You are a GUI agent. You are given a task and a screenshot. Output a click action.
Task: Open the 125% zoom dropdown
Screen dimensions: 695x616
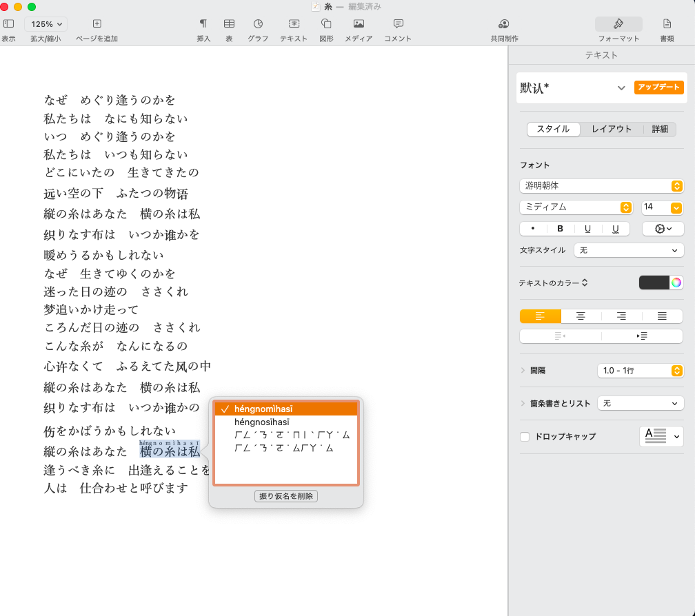[x=46, y=24]
